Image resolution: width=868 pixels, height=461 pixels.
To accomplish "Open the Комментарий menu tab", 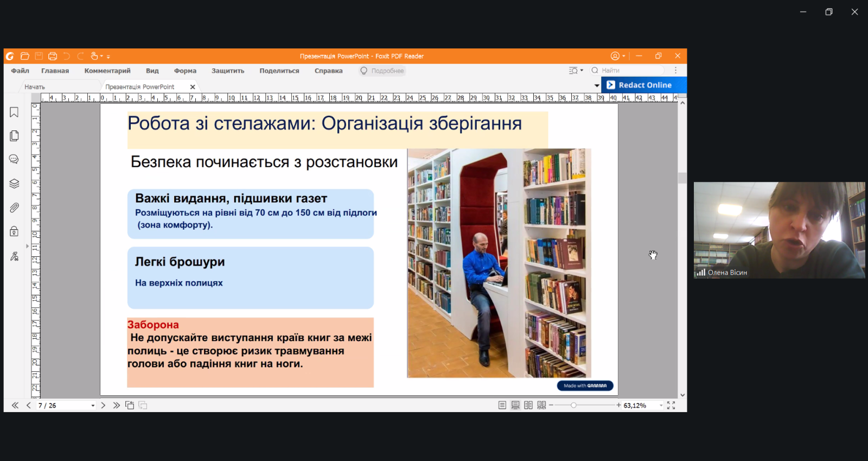I will [x=107, y=71].
